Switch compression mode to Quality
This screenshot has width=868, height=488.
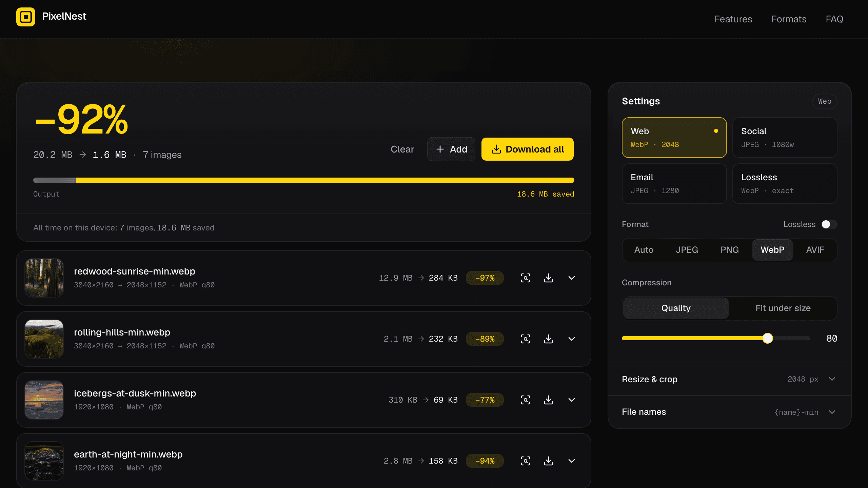[x=676, y=308]
